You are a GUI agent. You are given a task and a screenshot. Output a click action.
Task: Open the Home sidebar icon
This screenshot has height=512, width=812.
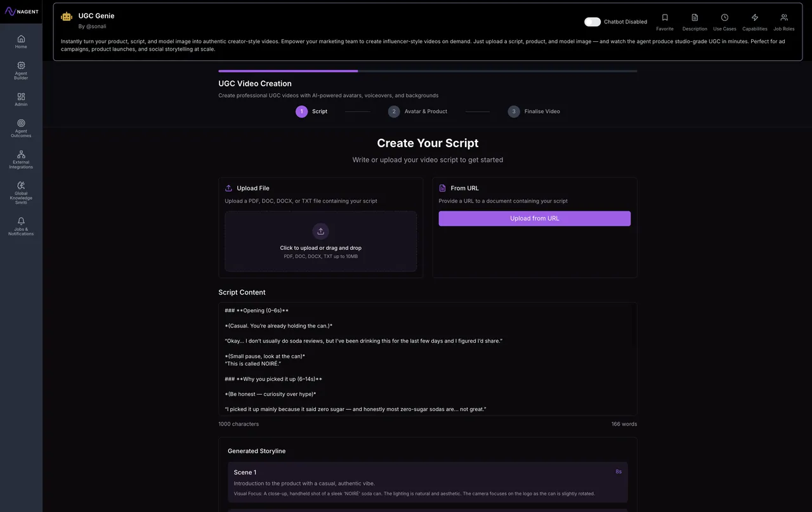pos(21,41)
